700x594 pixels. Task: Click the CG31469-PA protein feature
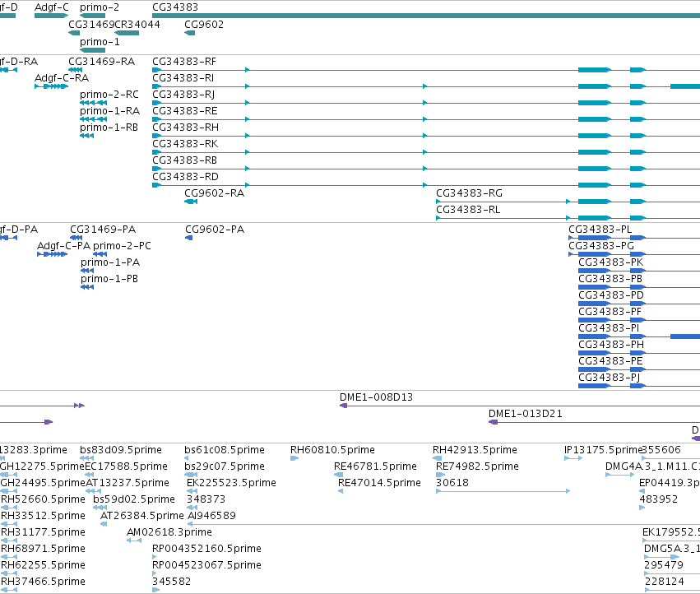coord(76,238)
